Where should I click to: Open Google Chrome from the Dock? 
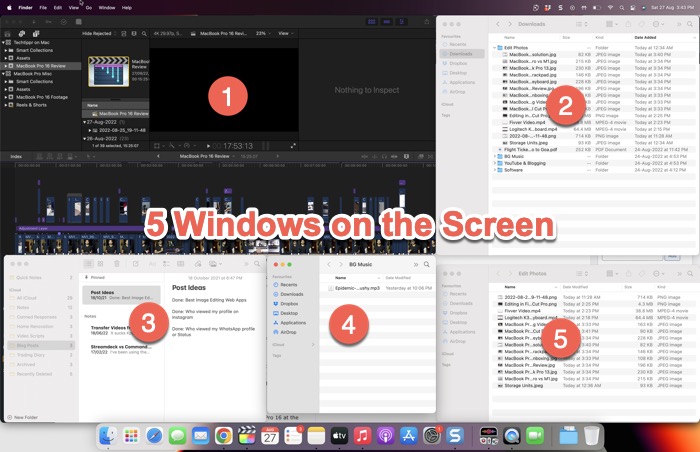click(x=224, y=435)
